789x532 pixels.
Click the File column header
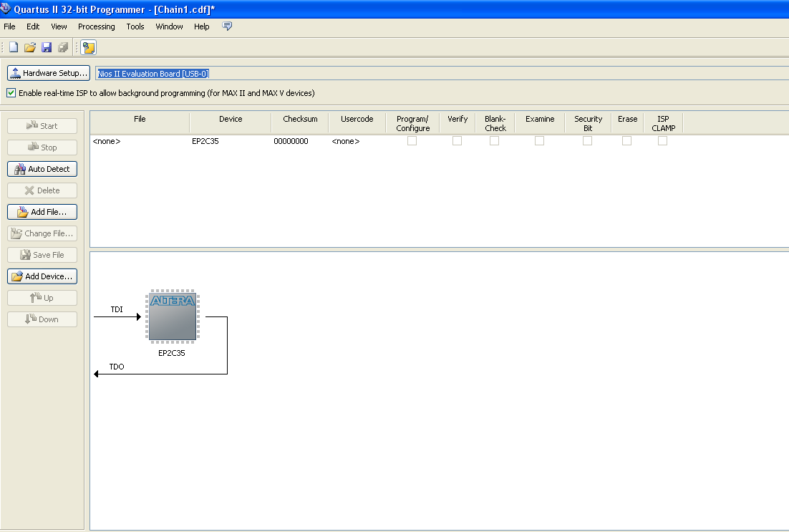point(140,123)
